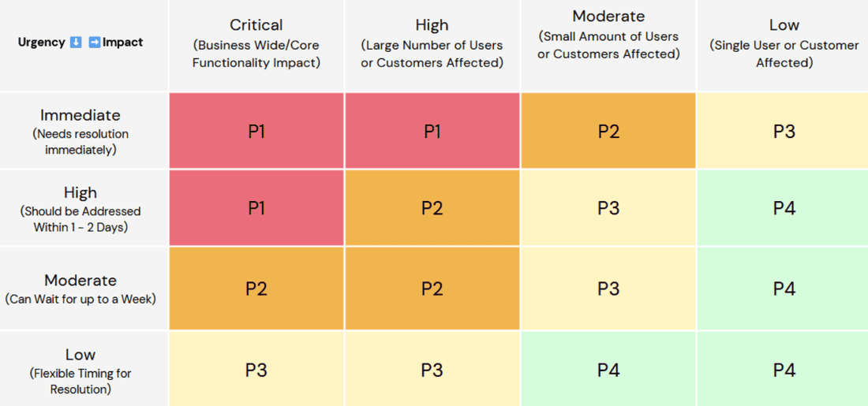
Task: Click the blue down arrow beside Urgency
Action: 76,43
